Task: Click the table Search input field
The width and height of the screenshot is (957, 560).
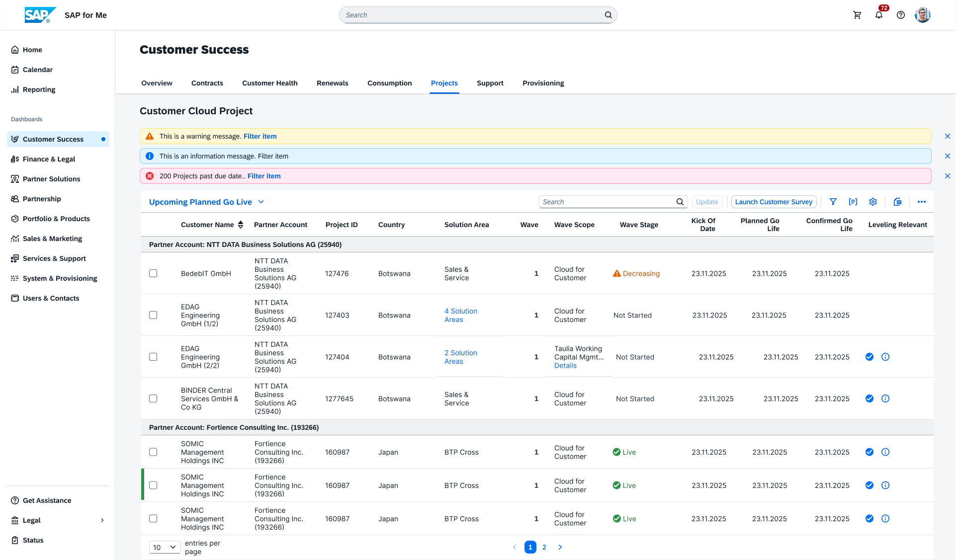Action: tap(608, 202)
